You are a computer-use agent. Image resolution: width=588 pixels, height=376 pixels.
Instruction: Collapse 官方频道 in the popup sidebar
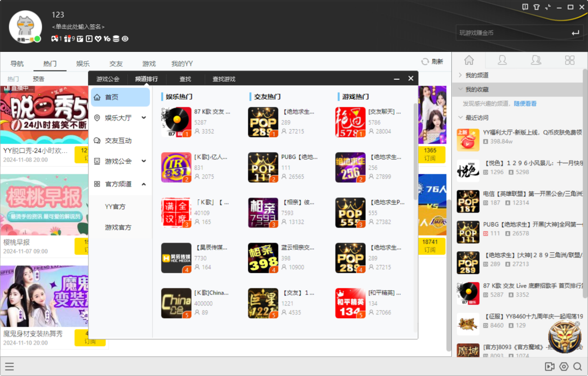pos(144,184)
